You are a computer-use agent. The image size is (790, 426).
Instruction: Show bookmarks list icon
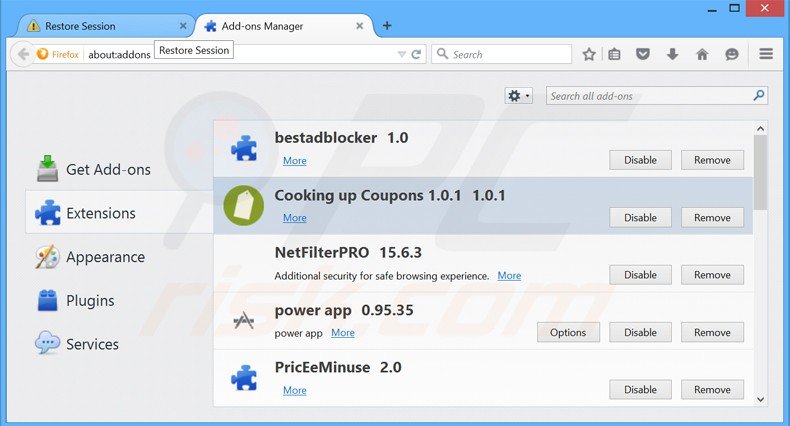pos(614,54)
